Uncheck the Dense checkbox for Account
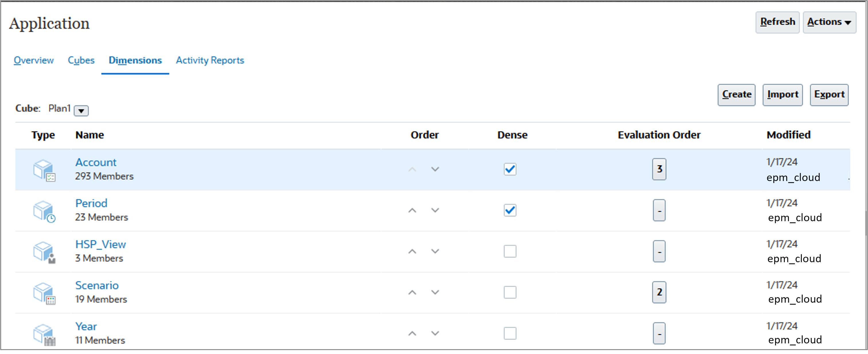This screenshot has width=868, height=354. pyautogui.click(x=510, y=170)
